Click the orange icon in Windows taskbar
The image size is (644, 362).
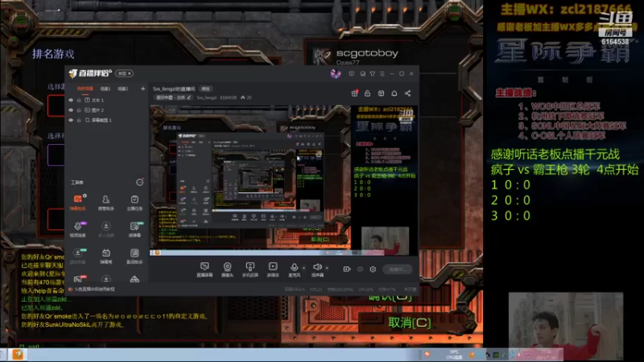click(18, 354)
